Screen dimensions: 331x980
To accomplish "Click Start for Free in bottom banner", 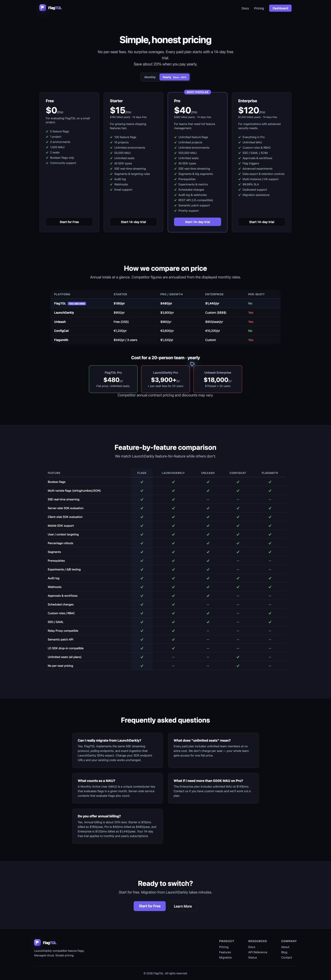I will point(150,906).
